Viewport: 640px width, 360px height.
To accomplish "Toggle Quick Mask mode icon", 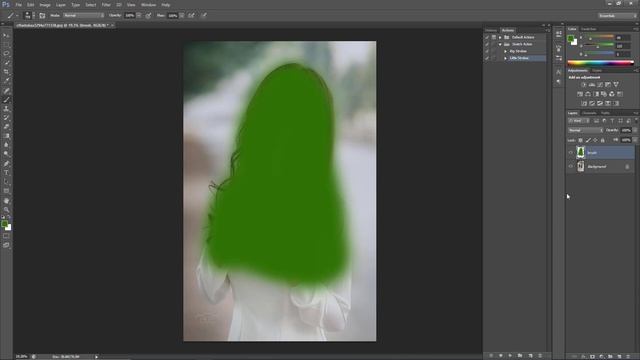I will click(6, 236).
